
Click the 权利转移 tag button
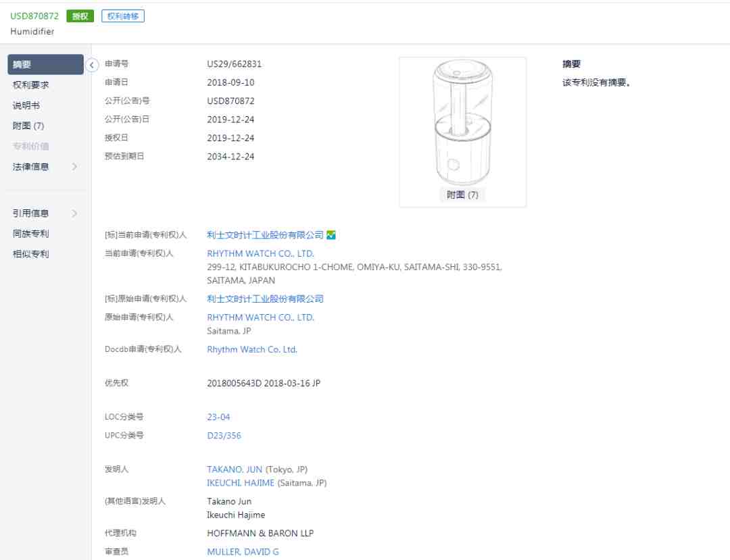[x=123, y=16]
